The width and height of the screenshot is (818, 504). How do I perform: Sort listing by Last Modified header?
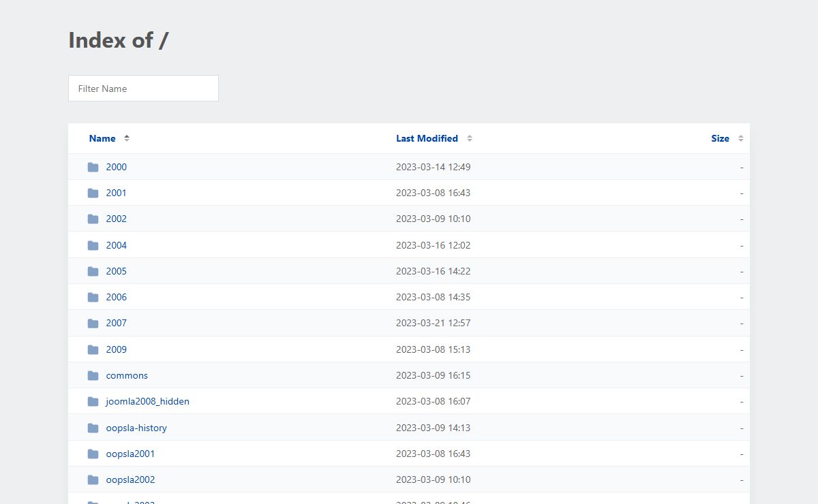pos(427,138)
